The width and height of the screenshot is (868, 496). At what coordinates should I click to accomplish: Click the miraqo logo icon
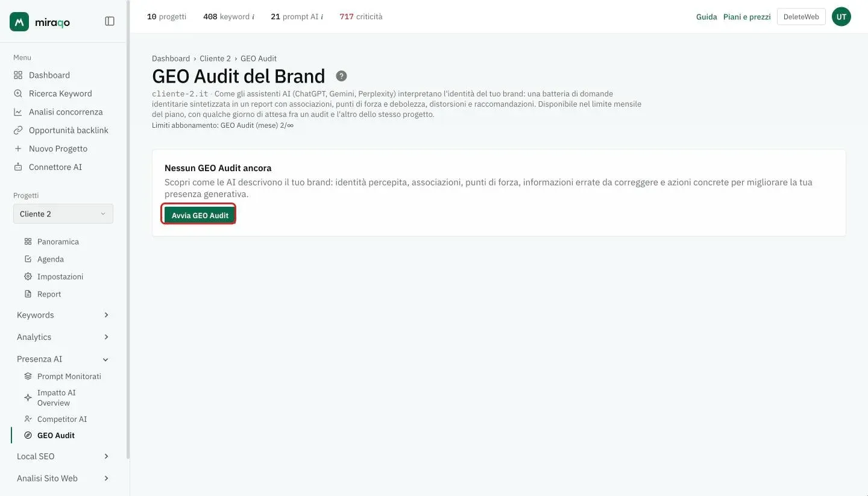19,22
